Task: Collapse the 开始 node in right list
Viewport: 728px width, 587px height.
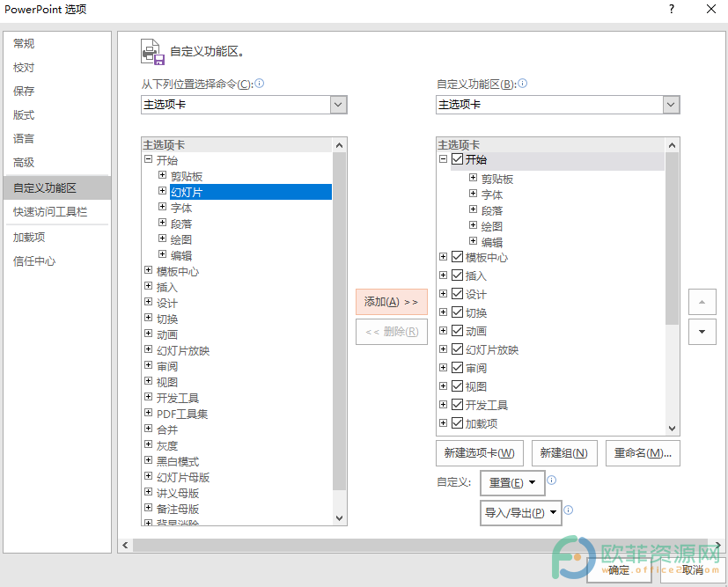Action: pyautogui.click(x=444, y=159)
